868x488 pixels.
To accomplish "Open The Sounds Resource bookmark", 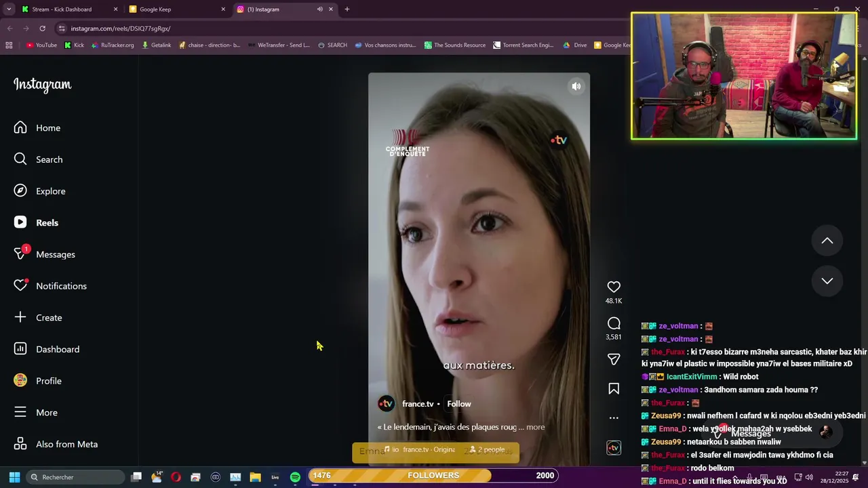I will click(455, 45).
